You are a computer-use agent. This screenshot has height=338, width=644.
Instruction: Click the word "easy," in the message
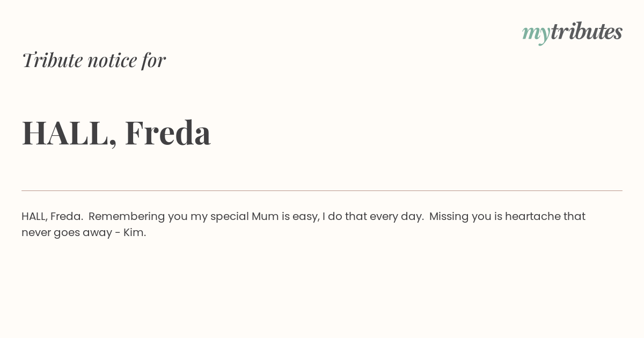(x=306, y=216)
